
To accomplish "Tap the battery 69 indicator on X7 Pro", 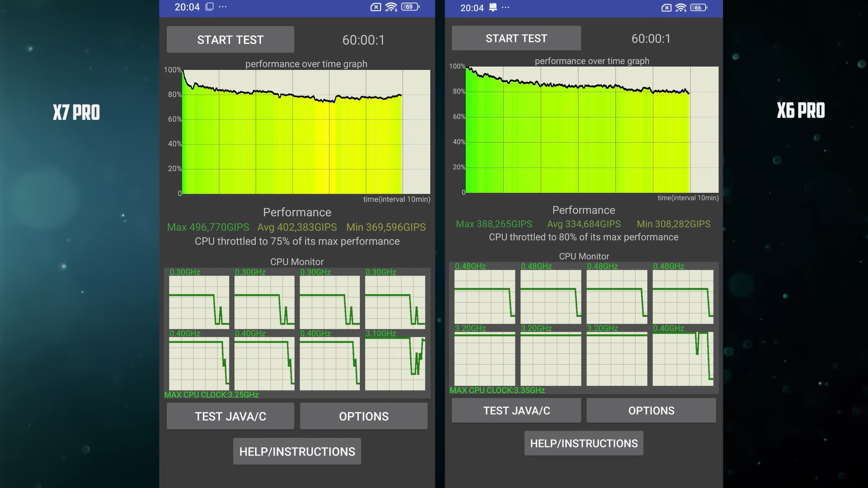I will (x=410, y=7).
